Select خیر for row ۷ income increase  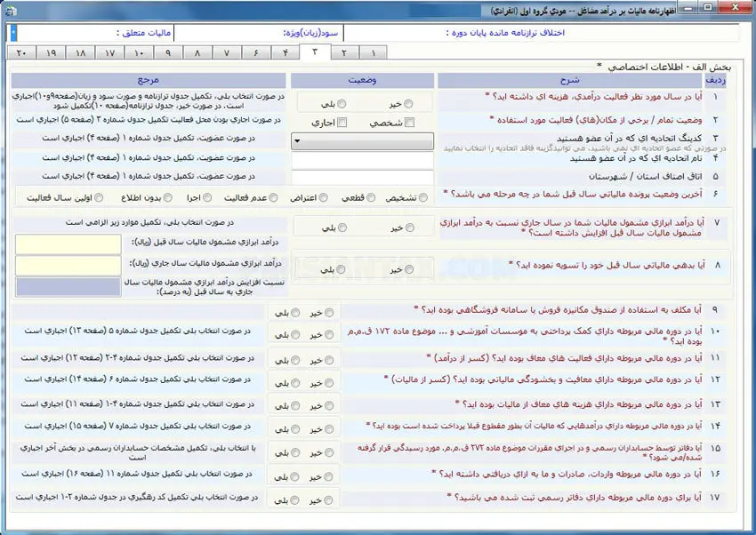[x=410, y=228]
